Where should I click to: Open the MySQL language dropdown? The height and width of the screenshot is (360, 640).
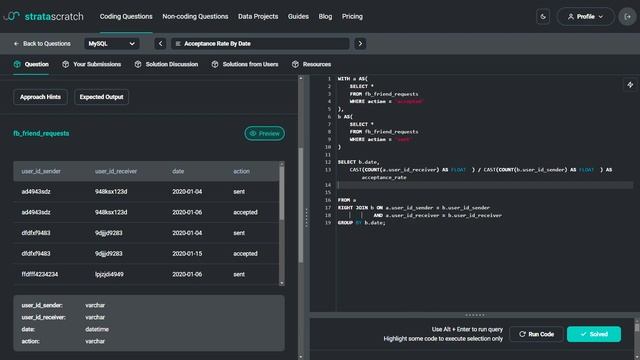tap(112, 44)
